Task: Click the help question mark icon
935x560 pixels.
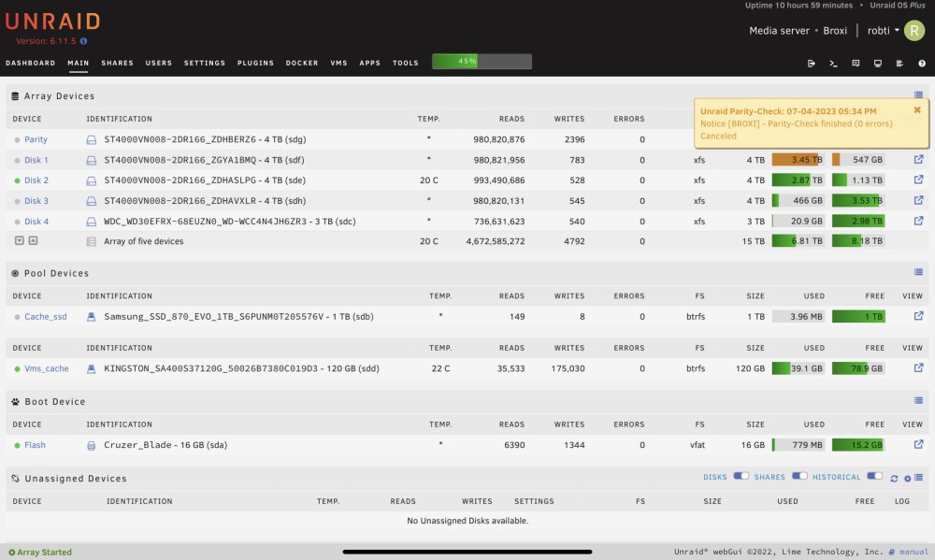Action: (x=922, y=64)
